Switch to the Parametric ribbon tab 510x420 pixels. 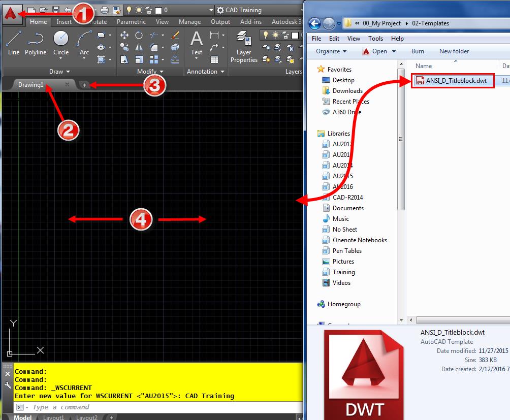[131, 22]
